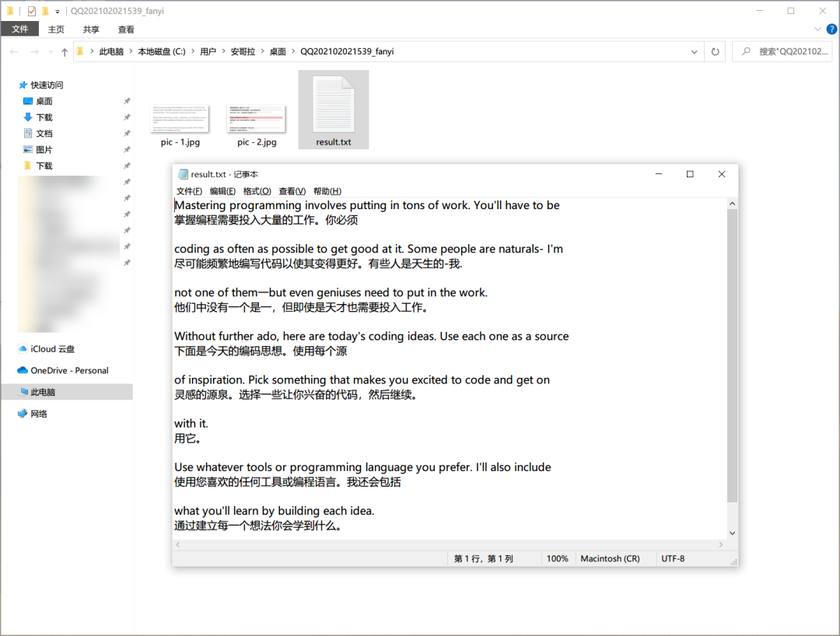Open the 下载 entry with the yellow folder icon
This screenshot has width=840, height=636.
click(x=38, y=166)
